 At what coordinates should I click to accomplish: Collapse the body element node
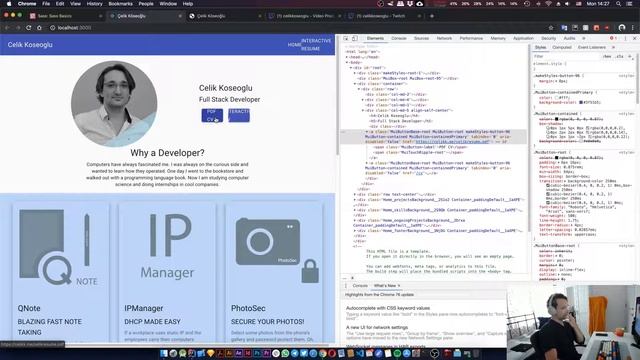(x=347, y=62)
